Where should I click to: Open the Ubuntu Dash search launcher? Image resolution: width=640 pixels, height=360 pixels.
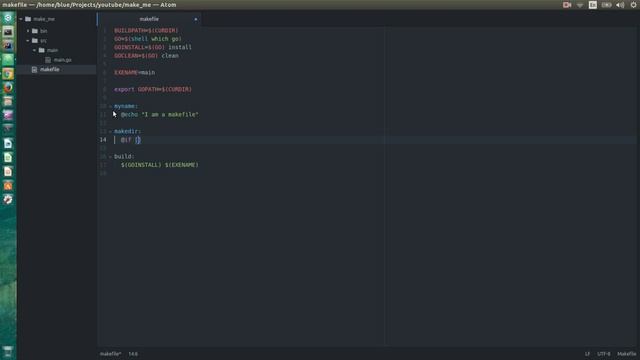click(x=8, y=18)
